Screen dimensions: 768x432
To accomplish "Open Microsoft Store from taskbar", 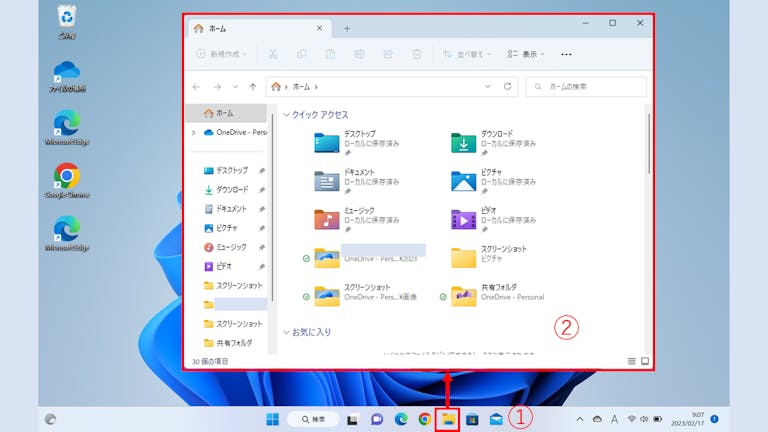I will coord(472,419).
